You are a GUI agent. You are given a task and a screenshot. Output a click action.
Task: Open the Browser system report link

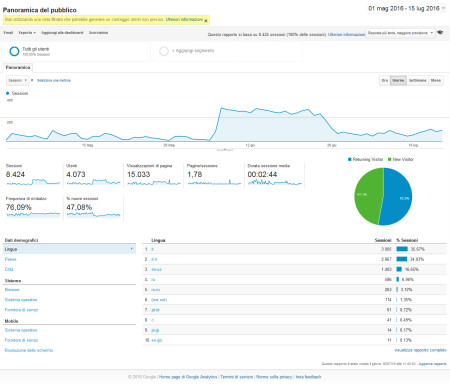pyautogui.click(x=12, y=290)
